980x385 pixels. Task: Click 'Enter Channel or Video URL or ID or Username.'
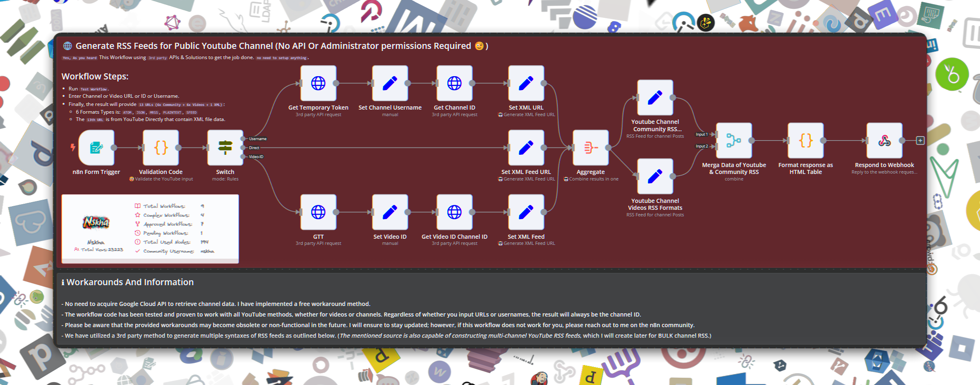coord(124,96)
